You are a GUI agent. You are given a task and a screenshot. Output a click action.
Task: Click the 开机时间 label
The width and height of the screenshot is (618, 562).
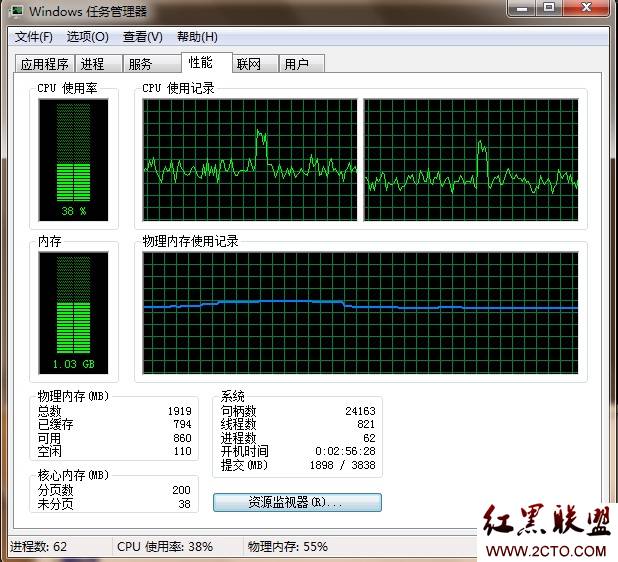pyautogui.click(x=244, y=451)
